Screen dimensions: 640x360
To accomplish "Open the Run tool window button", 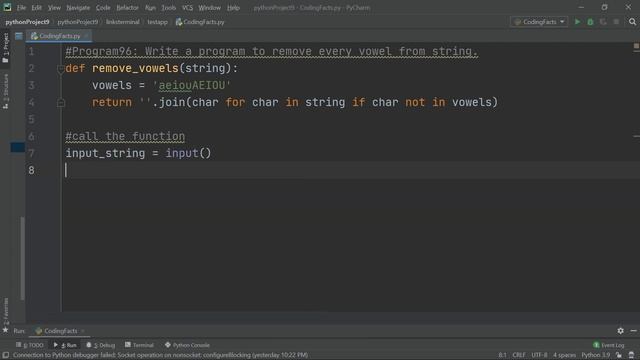I will point(65,345).
